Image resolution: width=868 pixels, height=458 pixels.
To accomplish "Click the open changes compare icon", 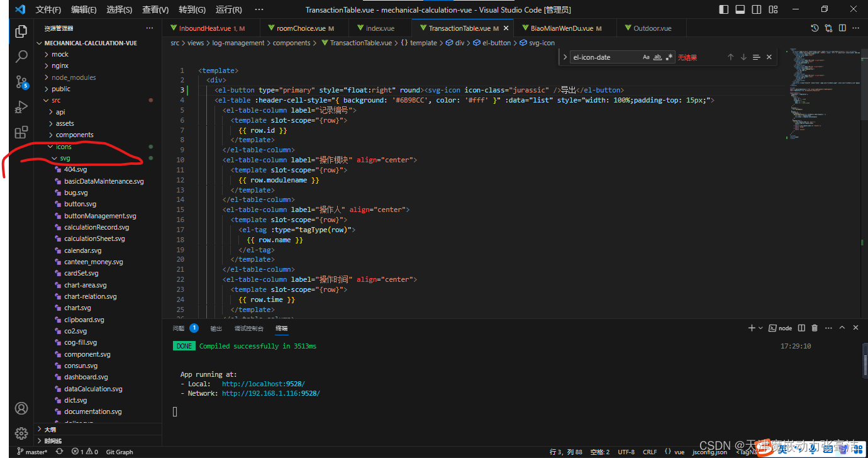I will 830,28.
